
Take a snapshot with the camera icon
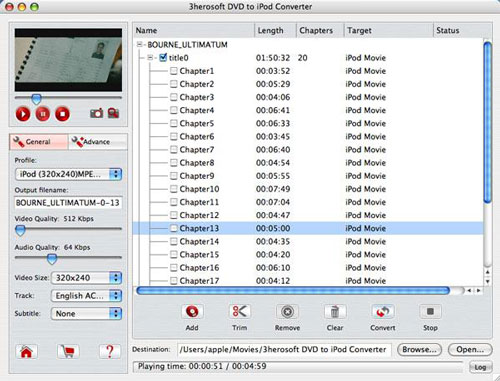(96, 113)
